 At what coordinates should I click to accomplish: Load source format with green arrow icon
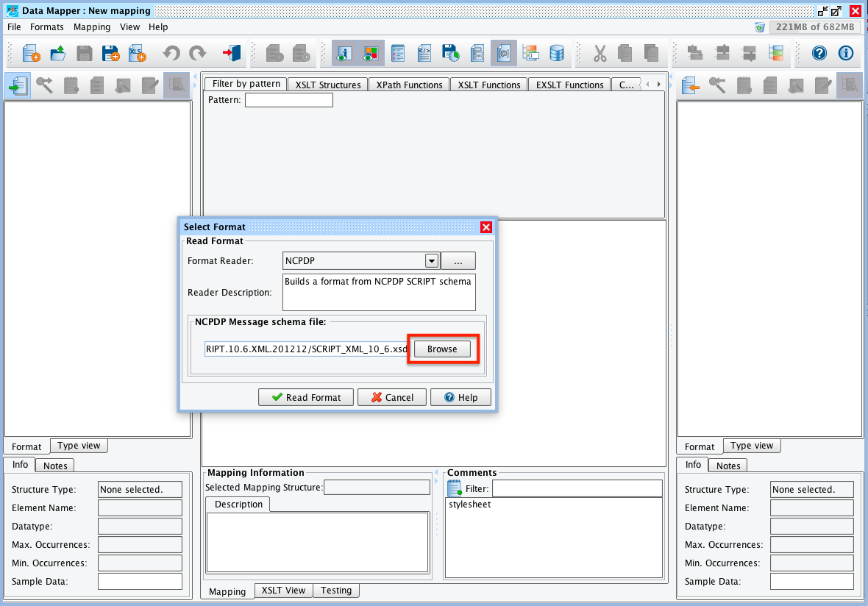point(18,85)
